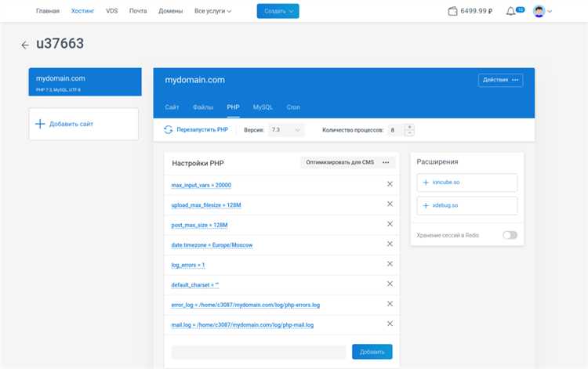Edit post_max_size = 128M setting
This screenshot has width=588, height=369.
point(199,225)
